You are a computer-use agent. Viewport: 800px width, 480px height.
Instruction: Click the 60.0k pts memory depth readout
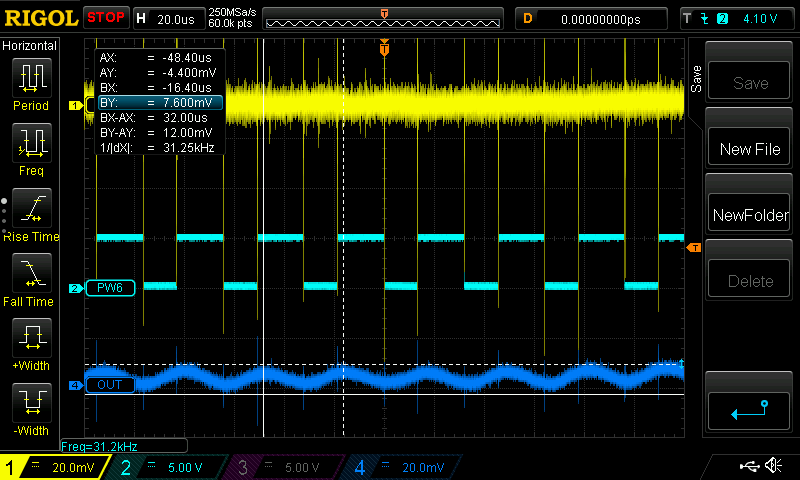click(x=230, y=23)
